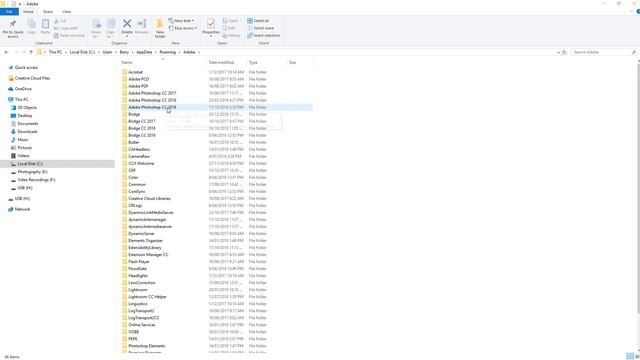The image size is (640, 360).
Task: Click Paste shortcut in Clipboard group
Action: [69, 36]
